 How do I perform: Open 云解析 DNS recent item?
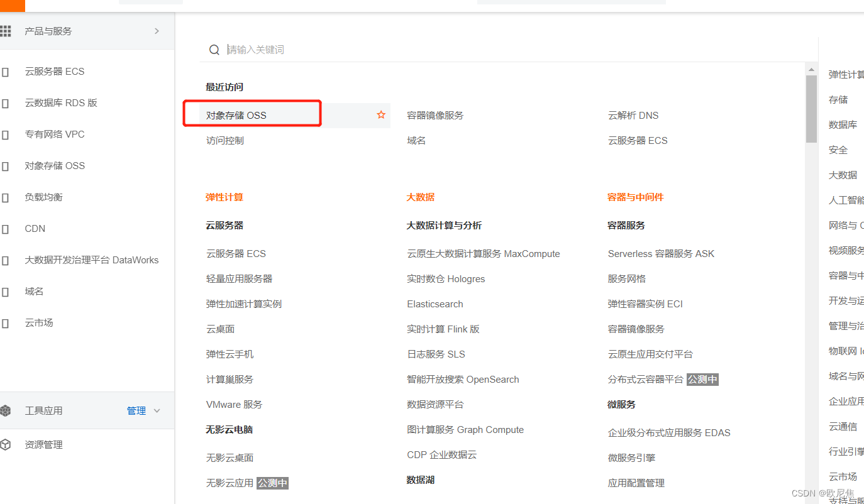click(633, 115)
